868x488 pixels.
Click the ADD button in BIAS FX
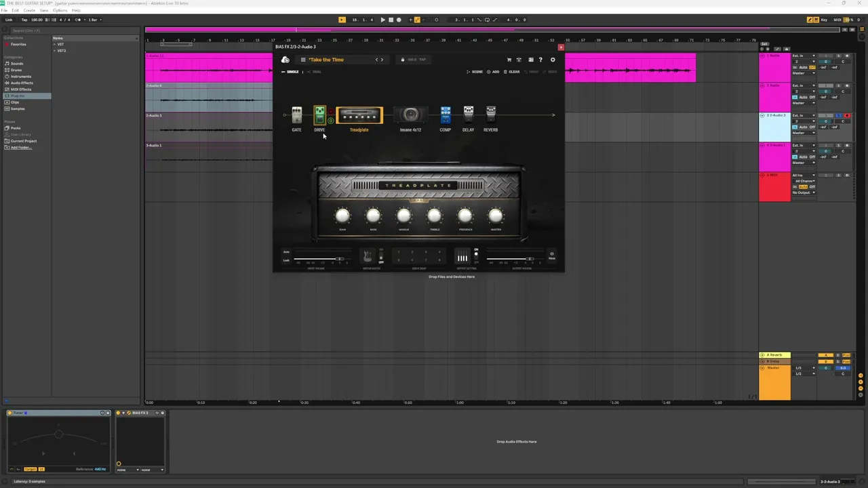pyautogui.click(x=492, y=72)
